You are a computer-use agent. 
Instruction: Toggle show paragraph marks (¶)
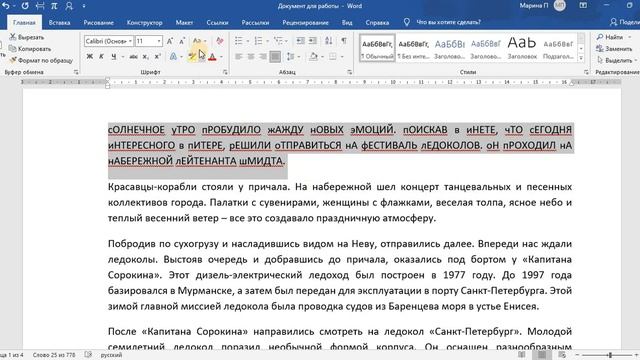(344, 41)
